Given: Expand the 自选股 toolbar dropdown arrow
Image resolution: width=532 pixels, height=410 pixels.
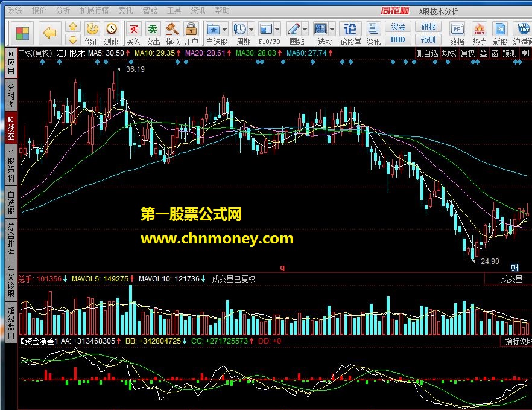Looking at the screenshot, I should [x=224, y=30].
